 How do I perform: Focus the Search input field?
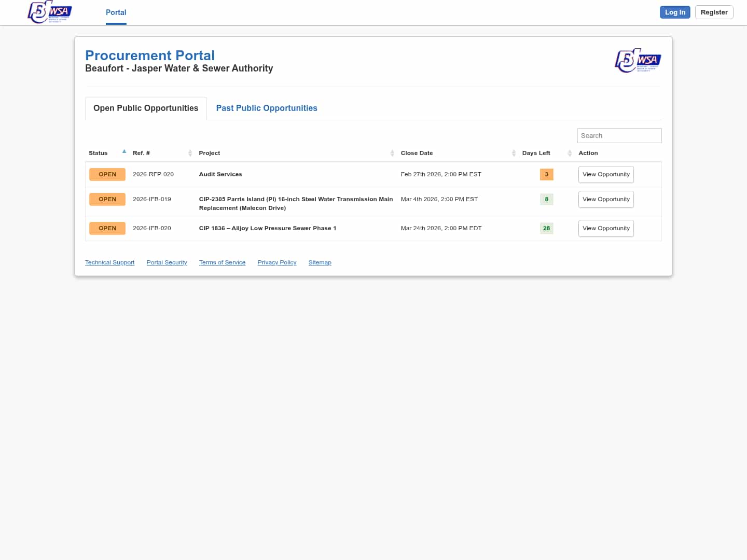coord(619,136)
